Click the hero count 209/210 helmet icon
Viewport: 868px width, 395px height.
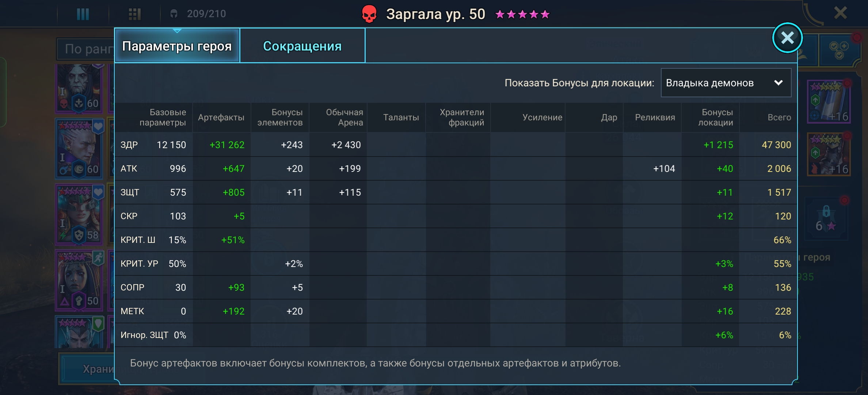(x=174, y=14)
